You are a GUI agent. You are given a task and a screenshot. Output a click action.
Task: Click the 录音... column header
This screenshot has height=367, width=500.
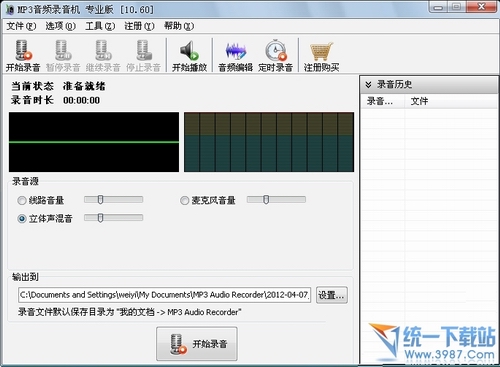coord(383,101)
